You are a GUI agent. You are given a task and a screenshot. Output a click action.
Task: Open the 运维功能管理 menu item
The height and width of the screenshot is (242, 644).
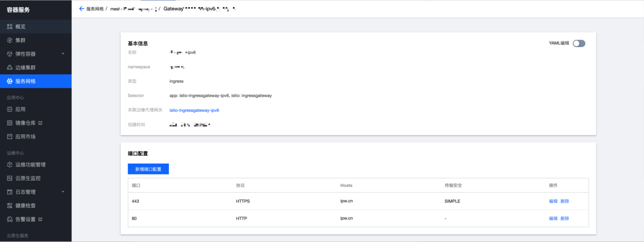tap(36, 165)
